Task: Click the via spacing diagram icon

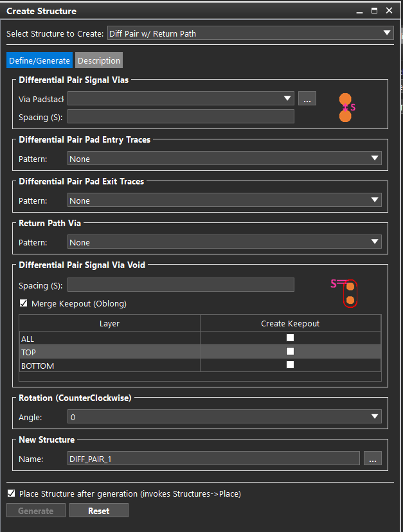Action: [346, 107]
